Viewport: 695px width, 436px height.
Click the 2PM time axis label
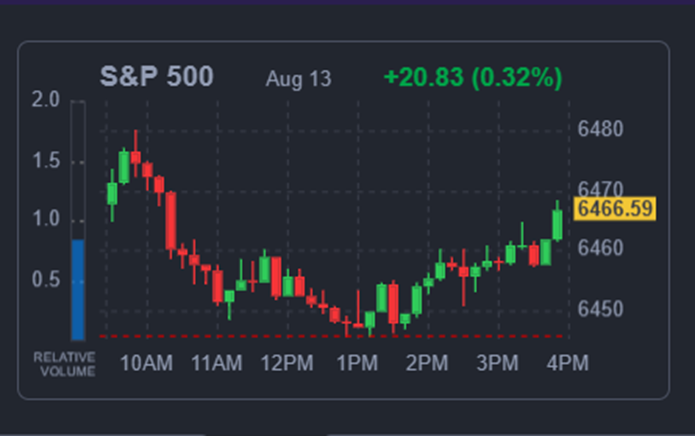pos(427,363)
